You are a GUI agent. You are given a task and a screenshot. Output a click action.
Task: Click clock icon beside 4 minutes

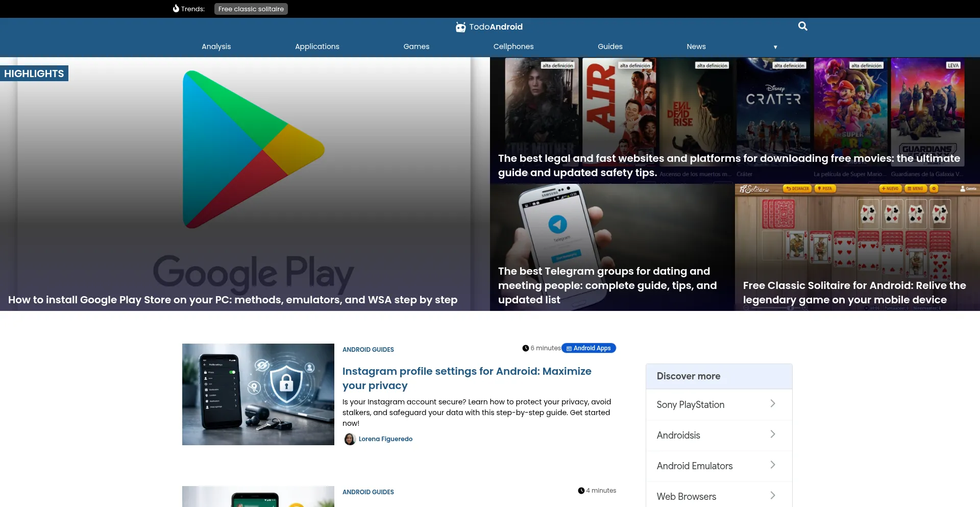click(x=581, y=491)
